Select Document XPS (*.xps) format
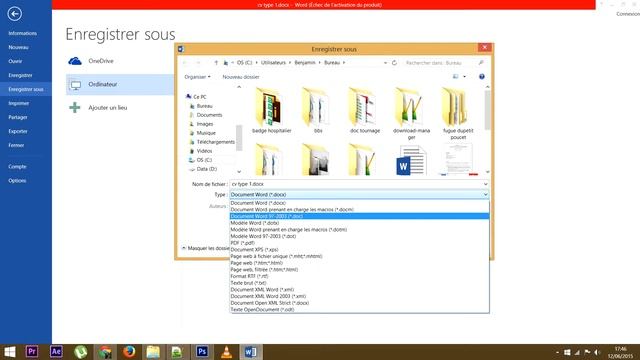Viewport: 640px width, 360px height. (359, 249)
